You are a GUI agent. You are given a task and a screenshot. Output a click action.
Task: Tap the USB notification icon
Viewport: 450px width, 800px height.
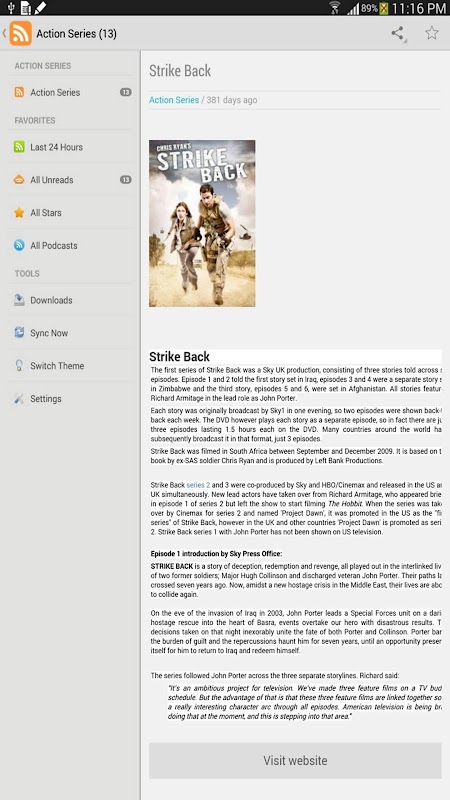[x=11, y=8]
